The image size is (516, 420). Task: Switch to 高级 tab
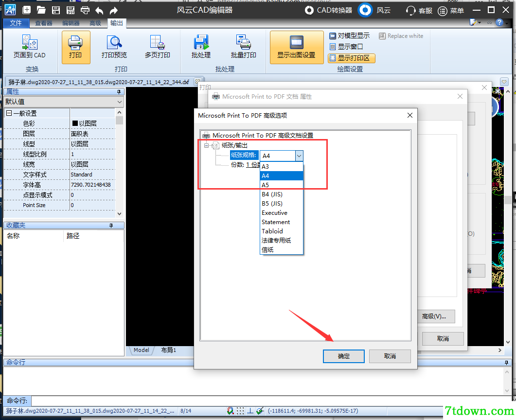(x=95, y=23)
